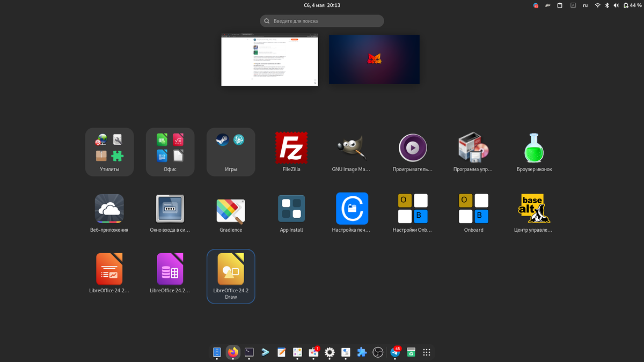Click the Введите для поиска search field
644x362 pixels.
[321, 21]
